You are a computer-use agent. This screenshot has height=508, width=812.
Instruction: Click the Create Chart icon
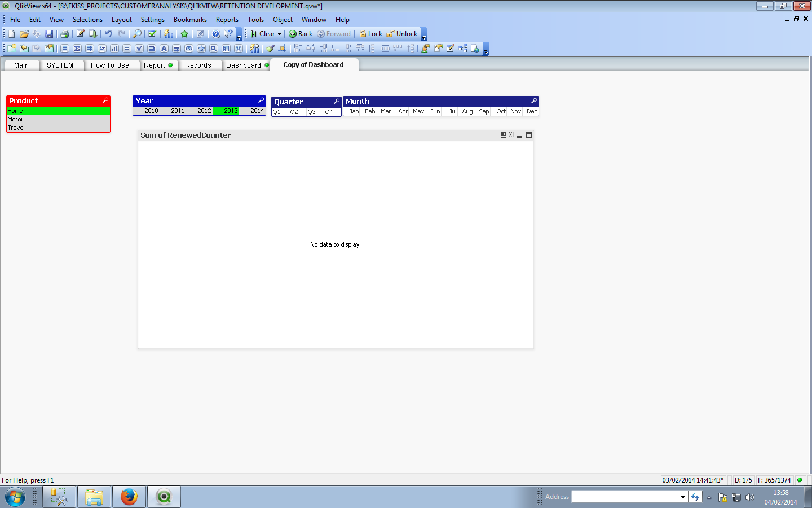point(114,49)
